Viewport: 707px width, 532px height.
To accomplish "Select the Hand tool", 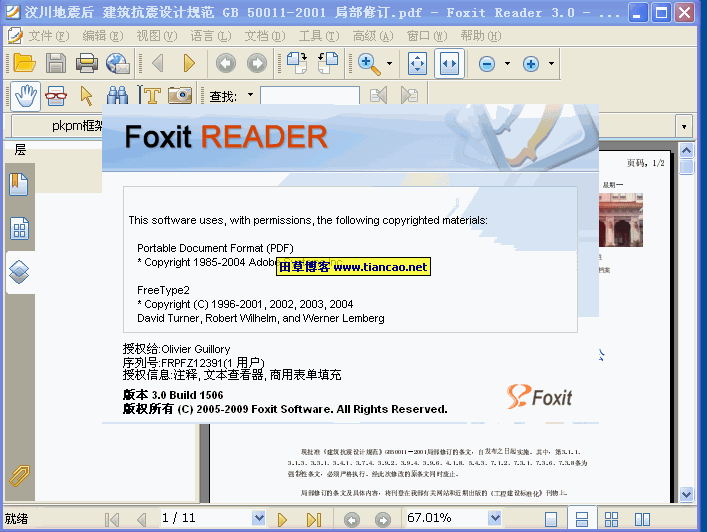I will pyautogui.click(x=25, y=96).
